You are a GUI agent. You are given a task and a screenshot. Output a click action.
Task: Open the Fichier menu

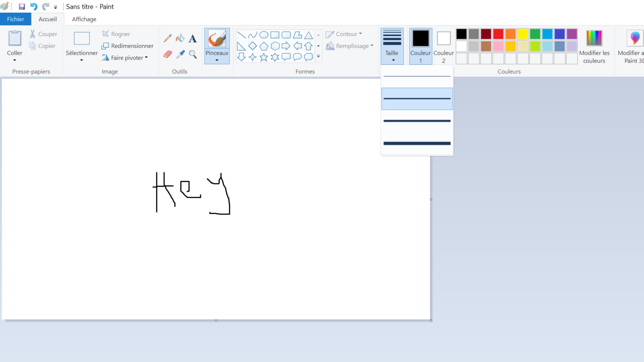click(x=15, y=19)
